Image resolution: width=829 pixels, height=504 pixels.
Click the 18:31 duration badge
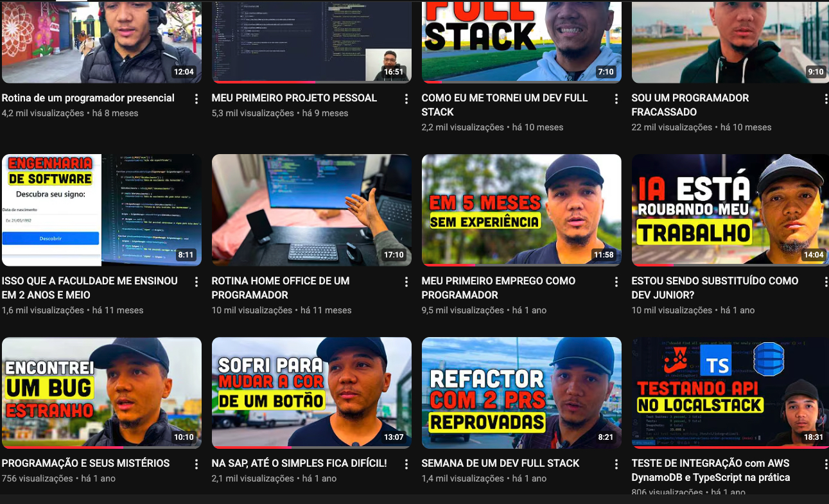(x=813, y=437)
